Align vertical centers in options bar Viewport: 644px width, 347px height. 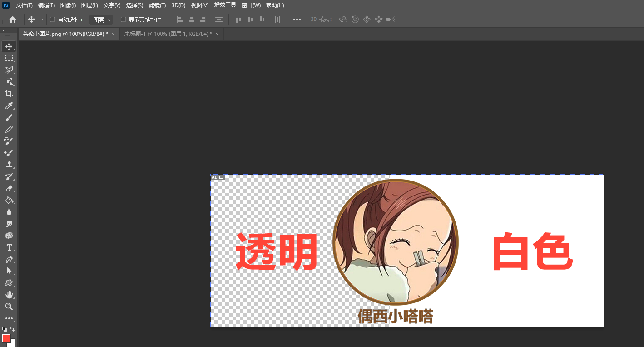click(x=250, y=20)
